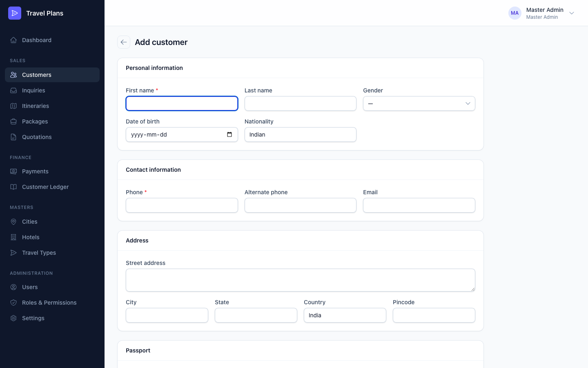Click the Contact information section title
Viewport: 588px width, 368px height.
153,170
